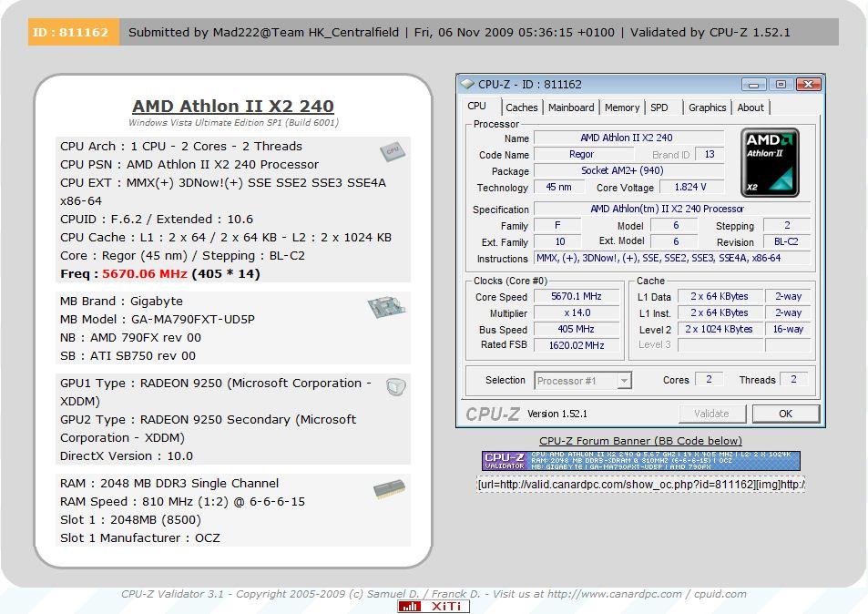Click the RAM Speed 810 MHz line

pyautogui.click(x=182, y=502)
